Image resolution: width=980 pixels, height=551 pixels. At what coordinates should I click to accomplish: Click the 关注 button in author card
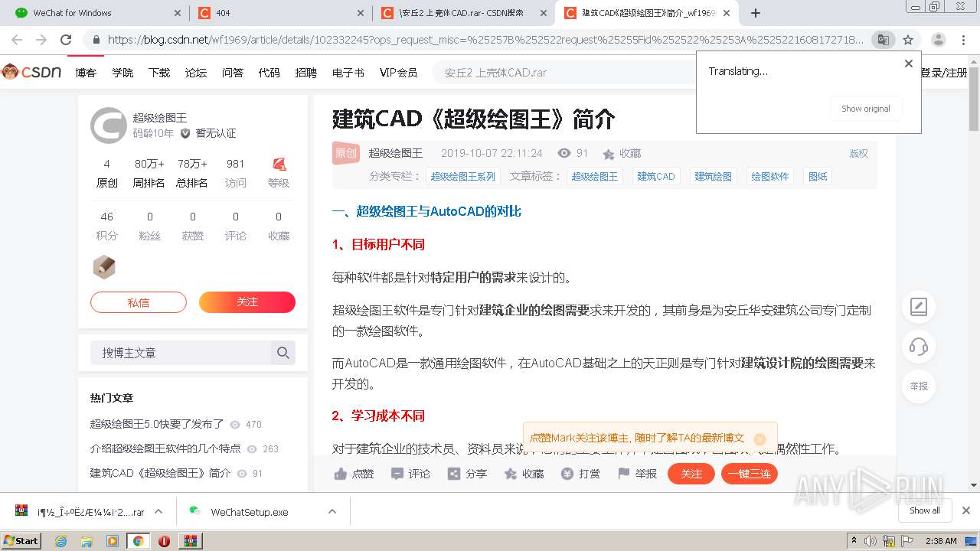(247, 302)
